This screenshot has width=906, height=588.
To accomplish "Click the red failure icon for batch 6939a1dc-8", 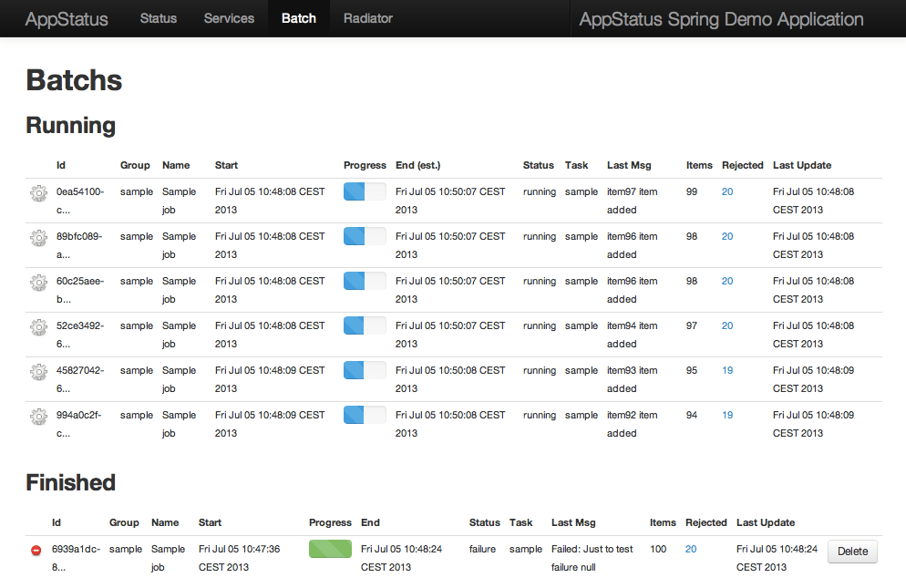I will pos(34,549).
